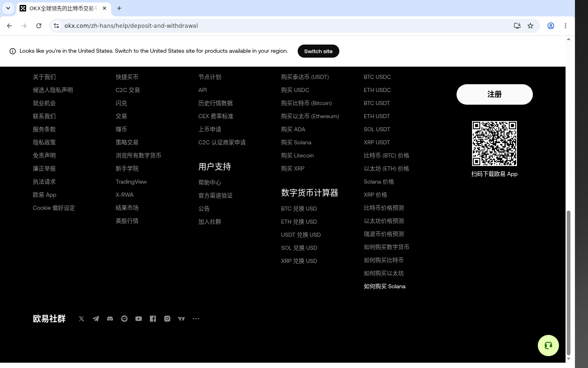Open the Chrome profile icon

point(551,26)
